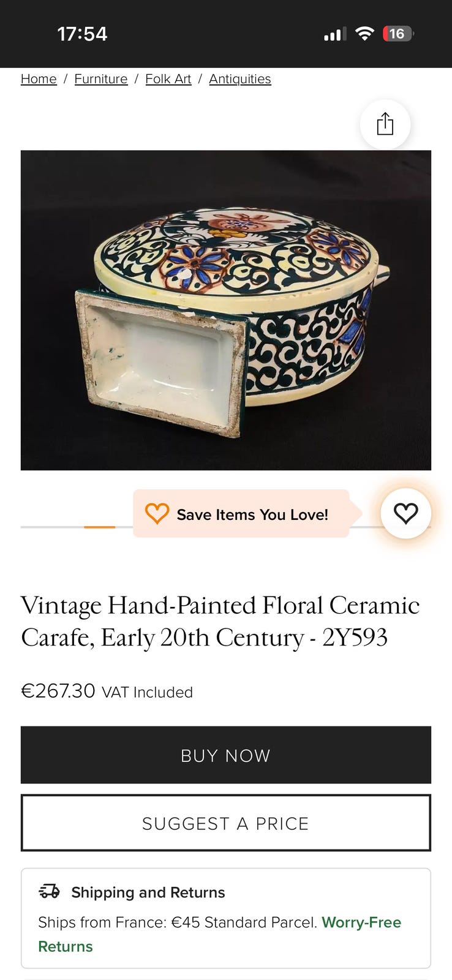Tap the Wi-Fi status icon
This screenshot has height=980, width=452.
(x=364, y=34)
